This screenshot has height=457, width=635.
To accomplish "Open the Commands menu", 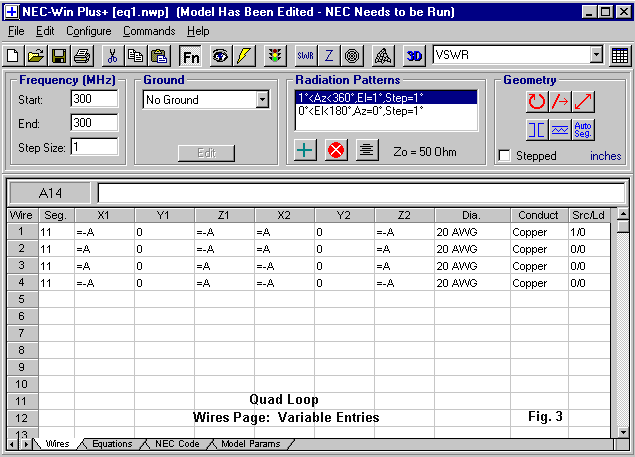I will tap(149, 31).
